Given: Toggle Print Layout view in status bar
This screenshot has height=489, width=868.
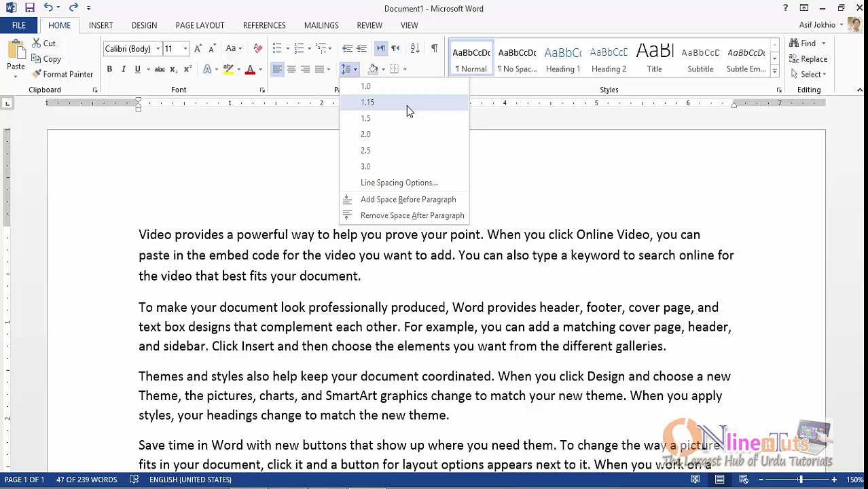Looking at the screenshot, I should [x=719, y=479].
